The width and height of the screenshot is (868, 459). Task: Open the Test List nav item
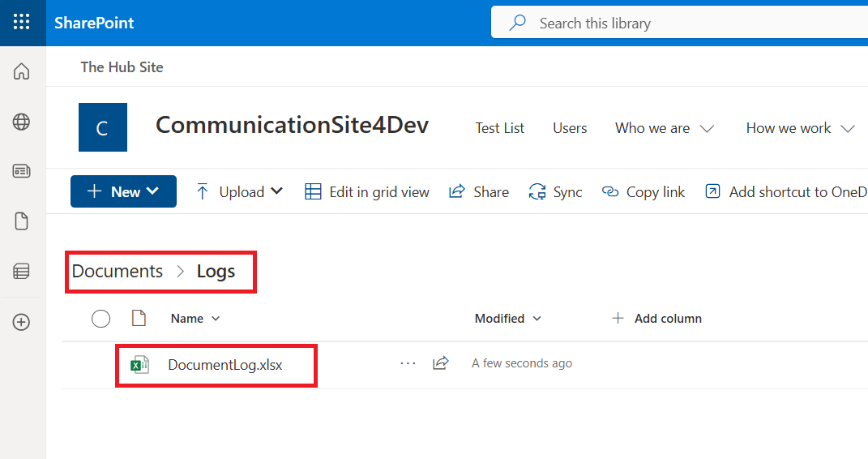point(500,128)
